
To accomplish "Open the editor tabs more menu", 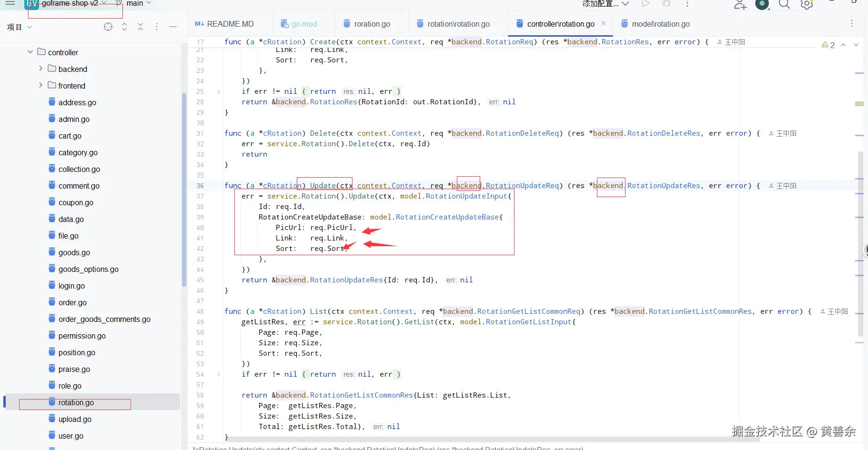I will tap(852, 23).
